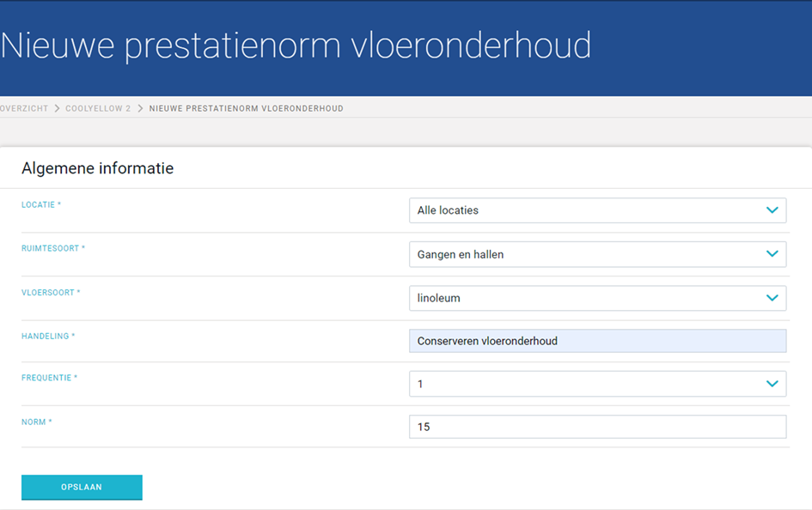Click the page title 'Nieuwe prestatienorm vloeronderhoud'
This screenshot has width=812, height=510.
pyautogui.click(x=296, y=46)
